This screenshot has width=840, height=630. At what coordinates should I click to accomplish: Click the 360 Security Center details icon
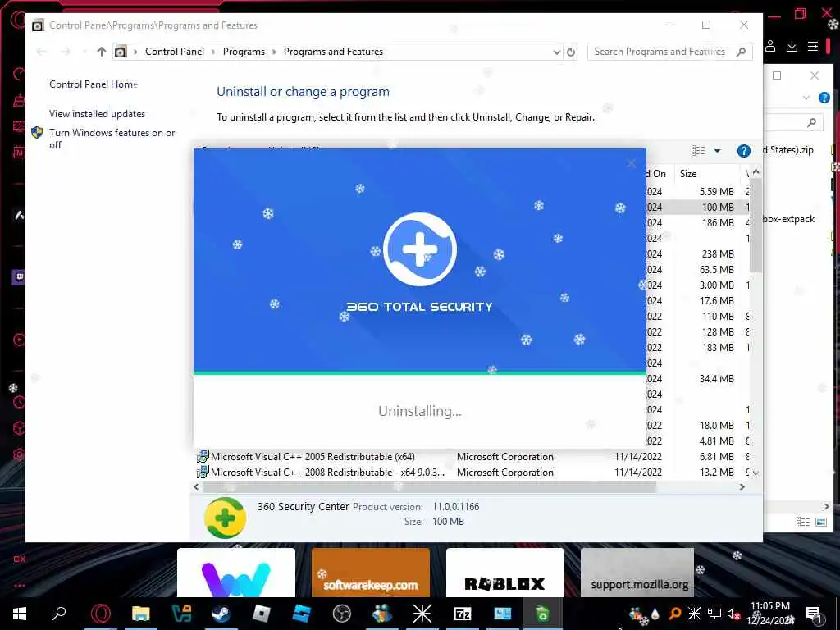(225, 518)
